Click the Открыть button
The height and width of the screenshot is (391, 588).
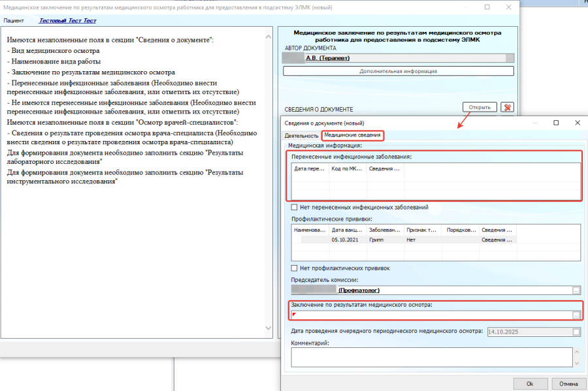pos(480,107)
